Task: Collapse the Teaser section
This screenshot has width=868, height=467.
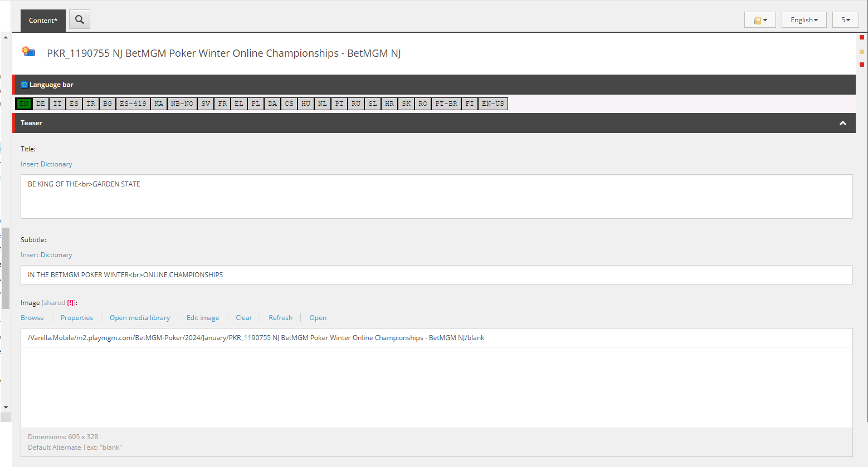Action: tap(843, 123)
